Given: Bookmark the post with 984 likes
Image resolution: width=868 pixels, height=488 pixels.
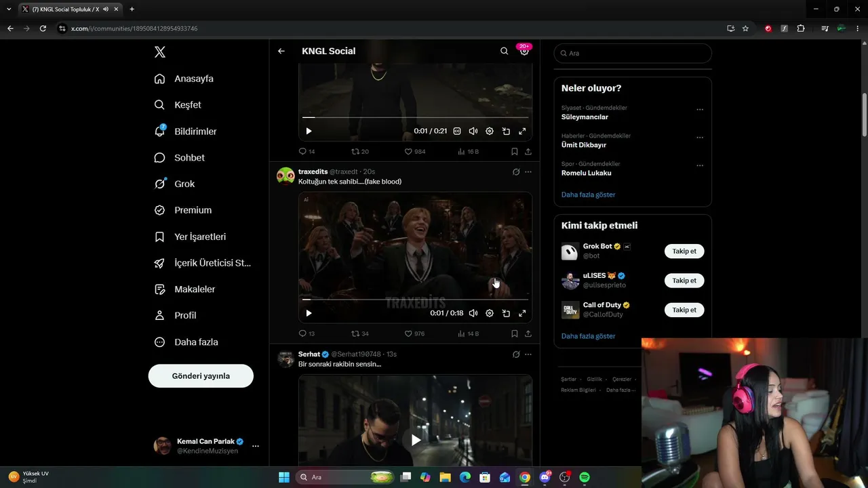Looking at the screenshot, I should 515,152.
